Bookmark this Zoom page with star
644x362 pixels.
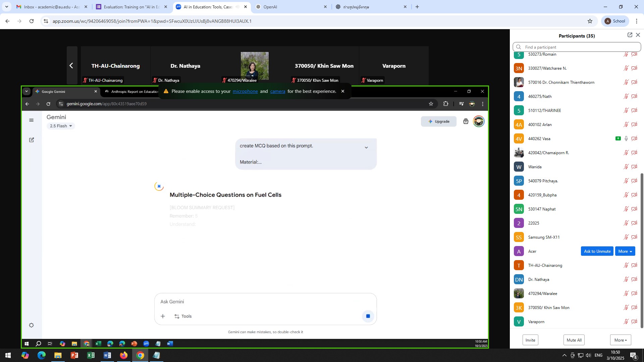pos(590,21)
